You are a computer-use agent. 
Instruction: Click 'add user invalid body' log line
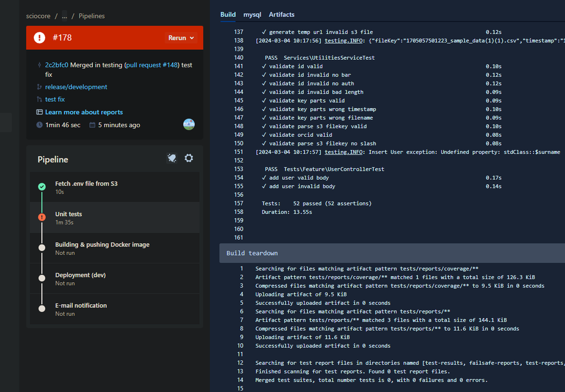coord(299,186)
